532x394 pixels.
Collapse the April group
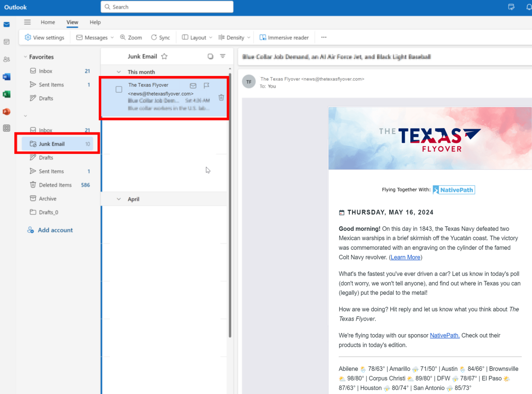pyautogui.click(x=119, y=199)
